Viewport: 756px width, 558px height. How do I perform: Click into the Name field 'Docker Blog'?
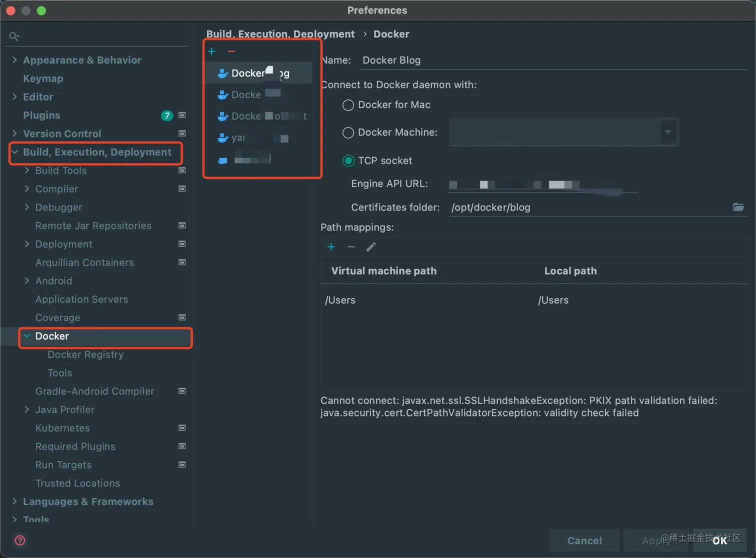click(x=553, y=60)
